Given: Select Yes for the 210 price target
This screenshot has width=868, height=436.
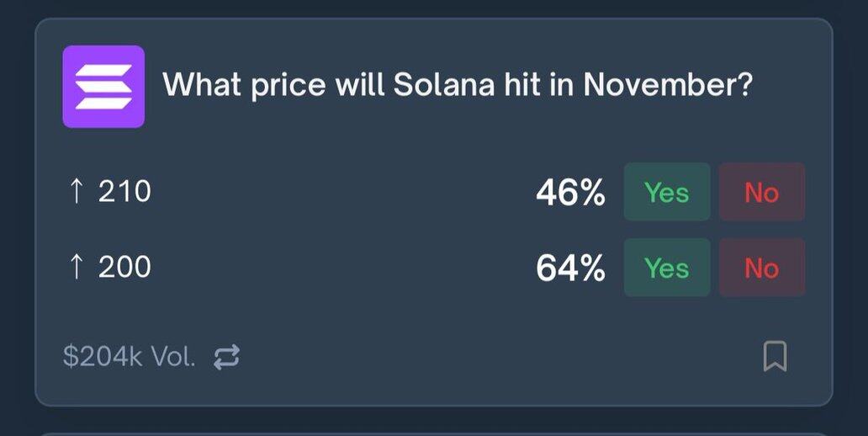Looking at the screenshot, I should [666, 193].
